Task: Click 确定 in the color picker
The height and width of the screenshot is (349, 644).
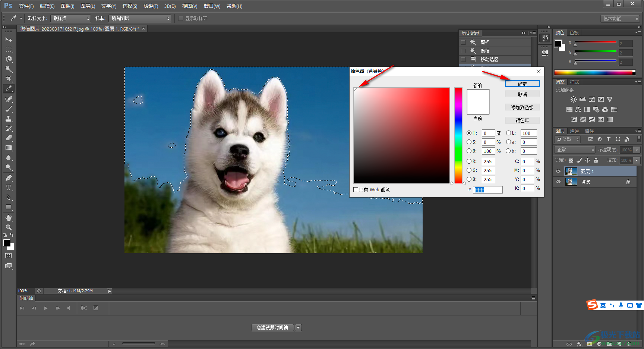Action: [523, 84]
